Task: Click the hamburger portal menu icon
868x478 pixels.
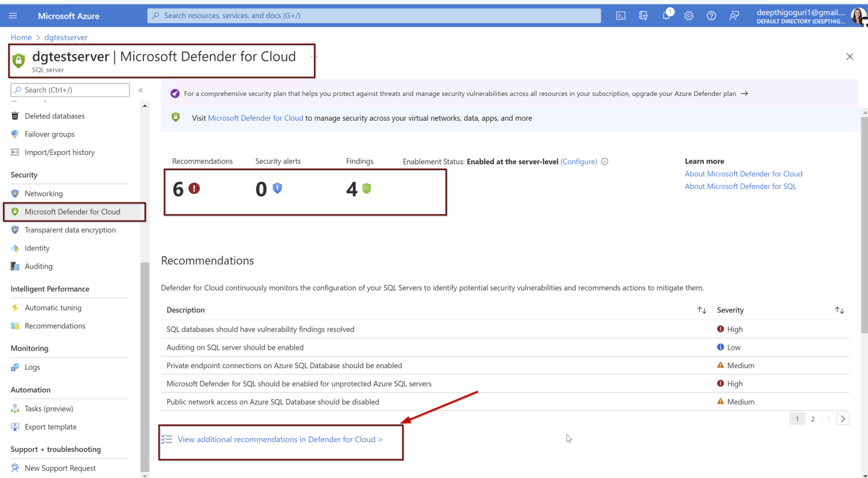Action: coord(13,16)
